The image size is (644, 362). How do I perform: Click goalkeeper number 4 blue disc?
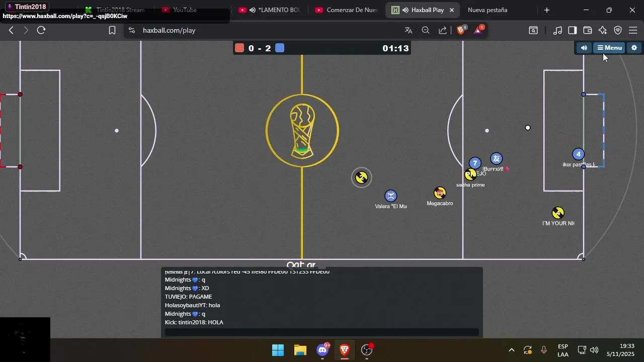coord(578,154)
